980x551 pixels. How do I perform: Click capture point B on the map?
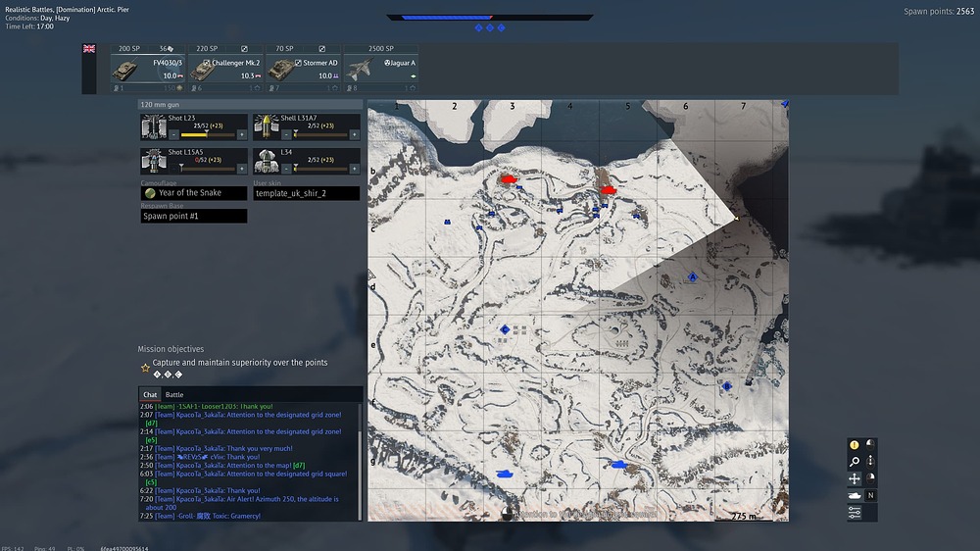click(x=726, y=386)
